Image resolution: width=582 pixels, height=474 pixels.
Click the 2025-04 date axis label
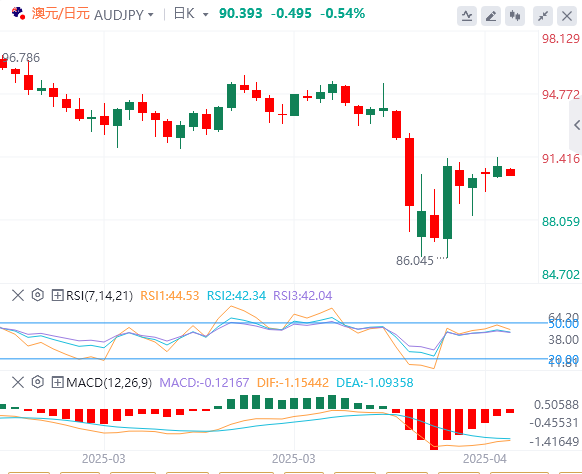pyautogui.click(x=484, y=459)
